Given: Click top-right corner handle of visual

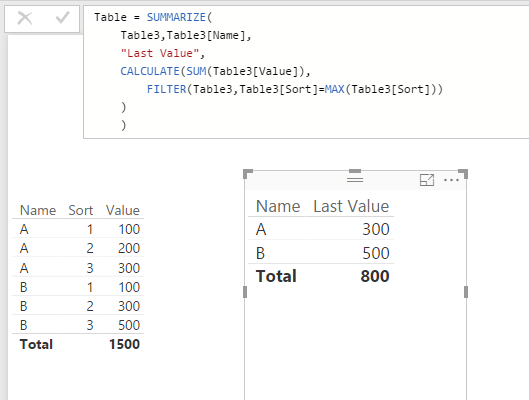Looking at the screenshot, I should pyautogui.click(x=463, y=174).
